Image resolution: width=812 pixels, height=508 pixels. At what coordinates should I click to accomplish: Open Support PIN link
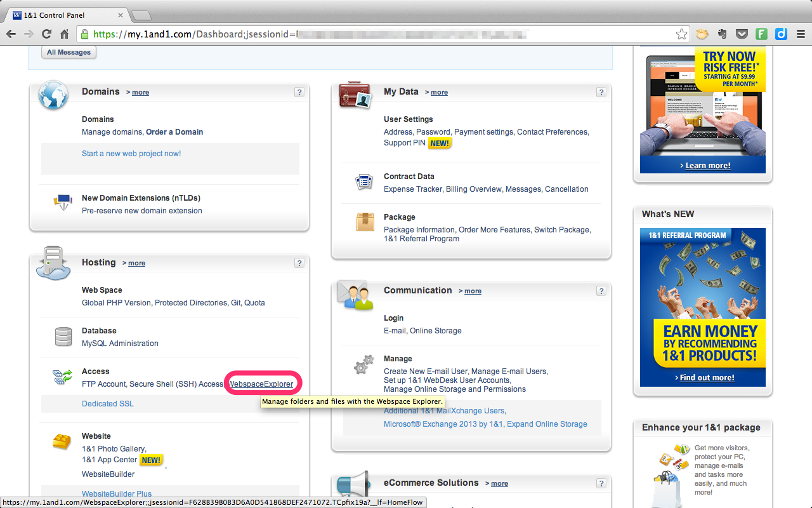coord(405,143)
